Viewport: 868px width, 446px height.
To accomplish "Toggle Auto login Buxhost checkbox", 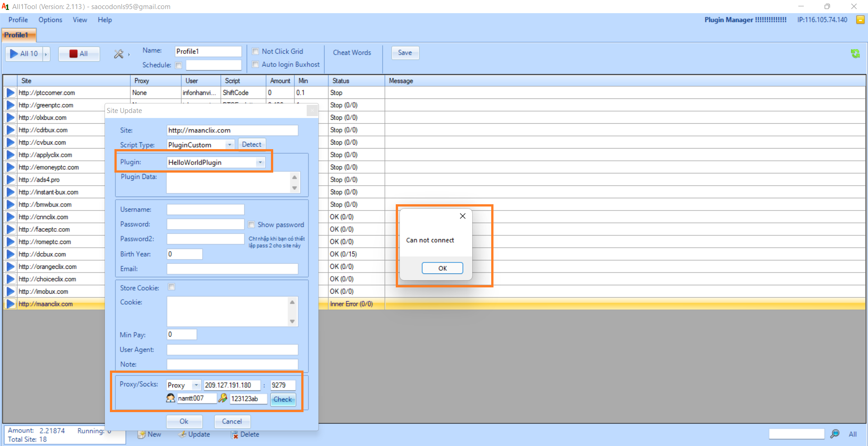I will (x=256, y=65).
